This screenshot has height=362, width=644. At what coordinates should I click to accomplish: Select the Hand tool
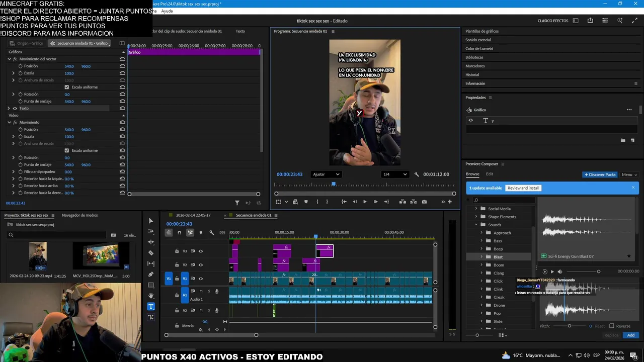tap(150, 296)
